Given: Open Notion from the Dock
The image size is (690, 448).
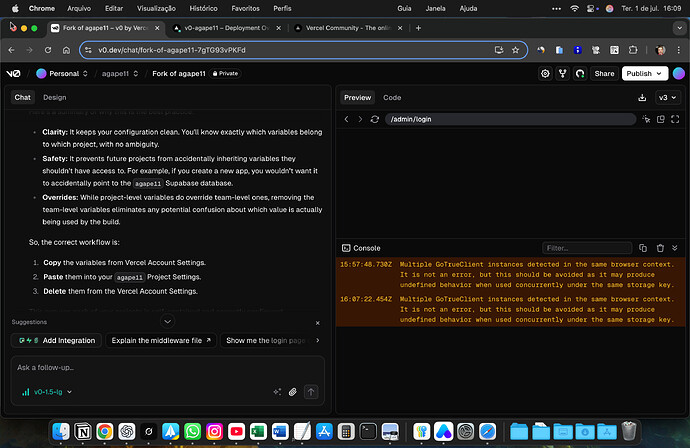Looking at the screenshot, I should (x=83, y=432).
